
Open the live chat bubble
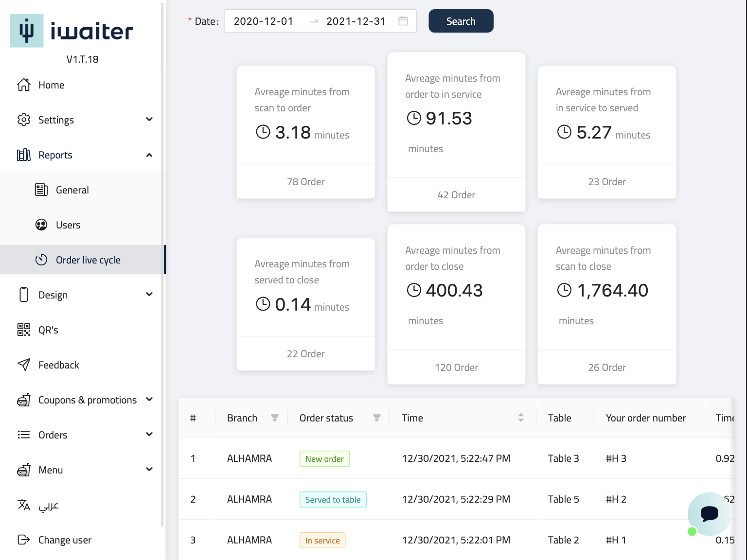point(709,513)
